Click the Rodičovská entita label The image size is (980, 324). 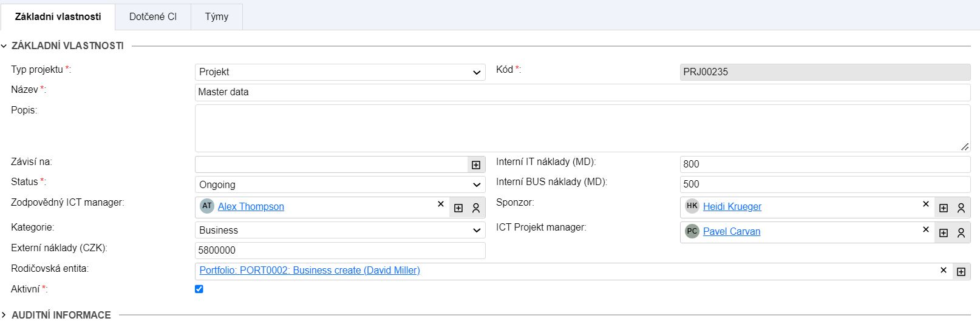pyautogui.click(x=50, y=269)
